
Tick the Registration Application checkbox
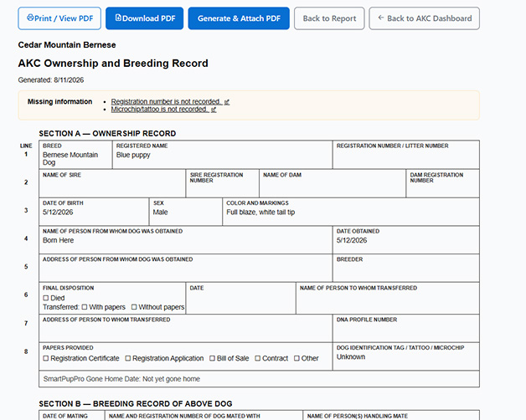128,358
